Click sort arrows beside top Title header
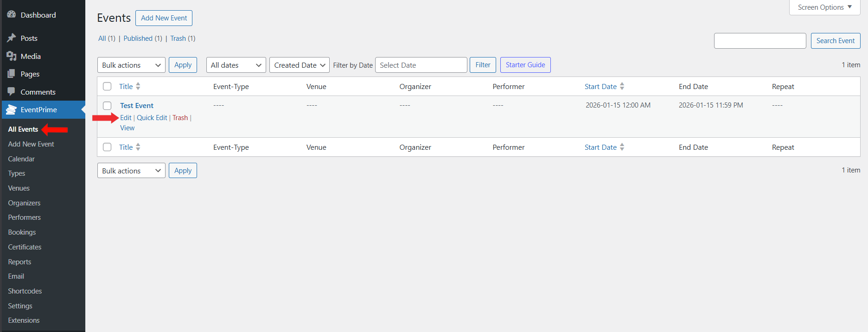Screen dimensions: 868x332 (x=138, y=86)
